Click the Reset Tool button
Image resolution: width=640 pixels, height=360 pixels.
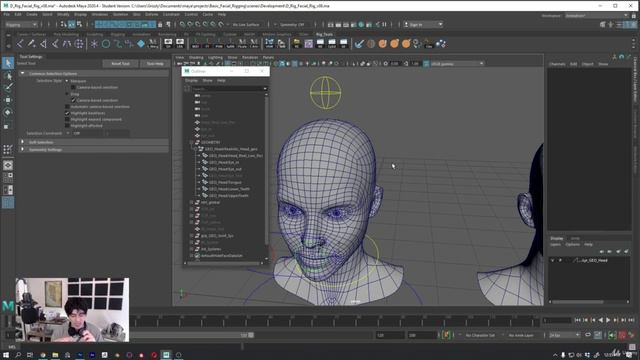pyautogui.click(x=120, y=64)
